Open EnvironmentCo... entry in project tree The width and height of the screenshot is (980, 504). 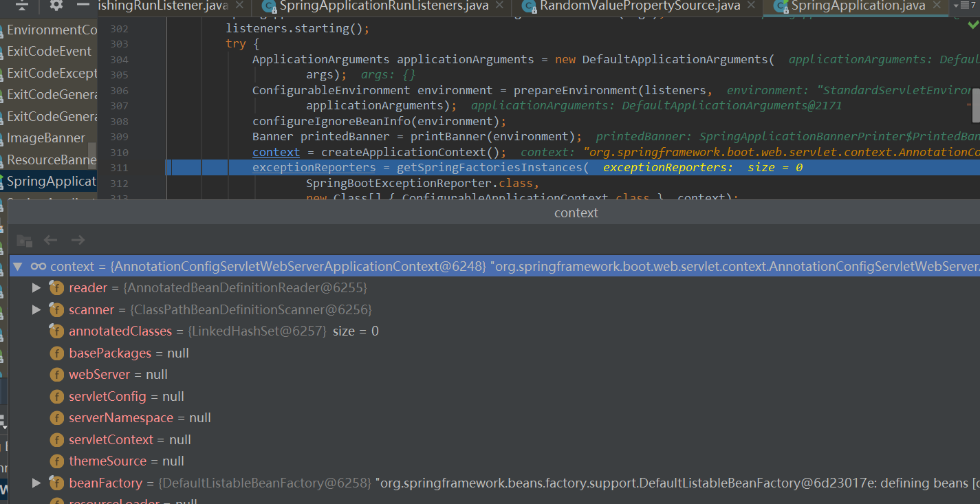[52, 30]
